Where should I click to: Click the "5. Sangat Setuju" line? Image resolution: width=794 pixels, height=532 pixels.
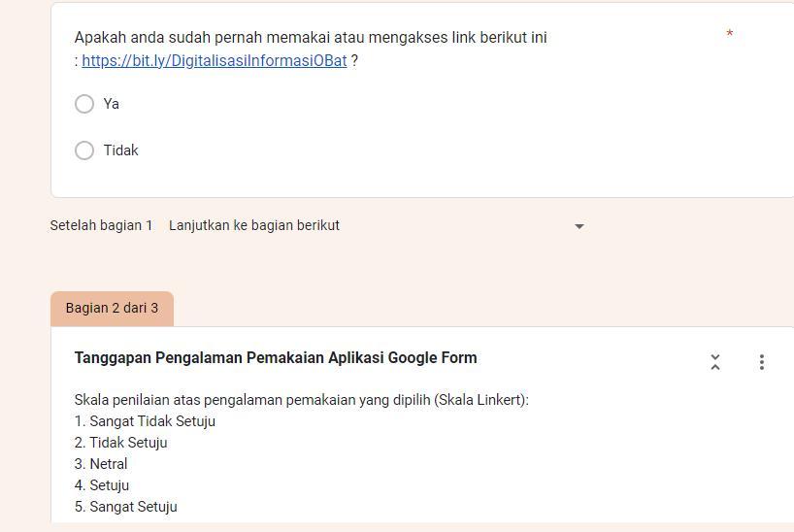pyautogui.click(x=126, y=507)
